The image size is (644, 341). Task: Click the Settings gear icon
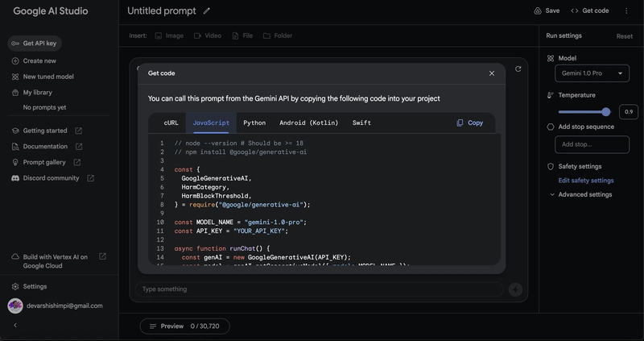15,286
